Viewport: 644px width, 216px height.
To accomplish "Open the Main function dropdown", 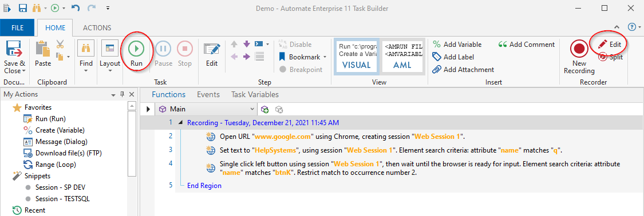I will coord(252,110).
